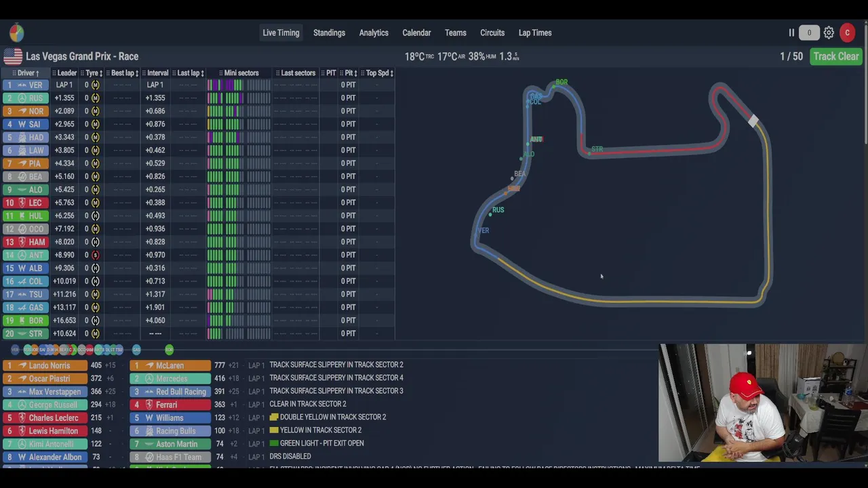Sort by the Last lap column header

tap(189, 73)
